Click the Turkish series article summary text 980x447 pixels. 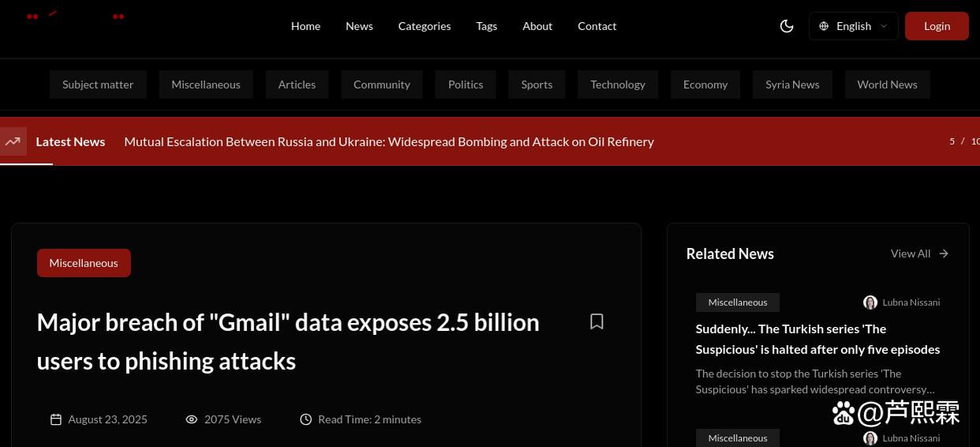(x=816, y=381)
